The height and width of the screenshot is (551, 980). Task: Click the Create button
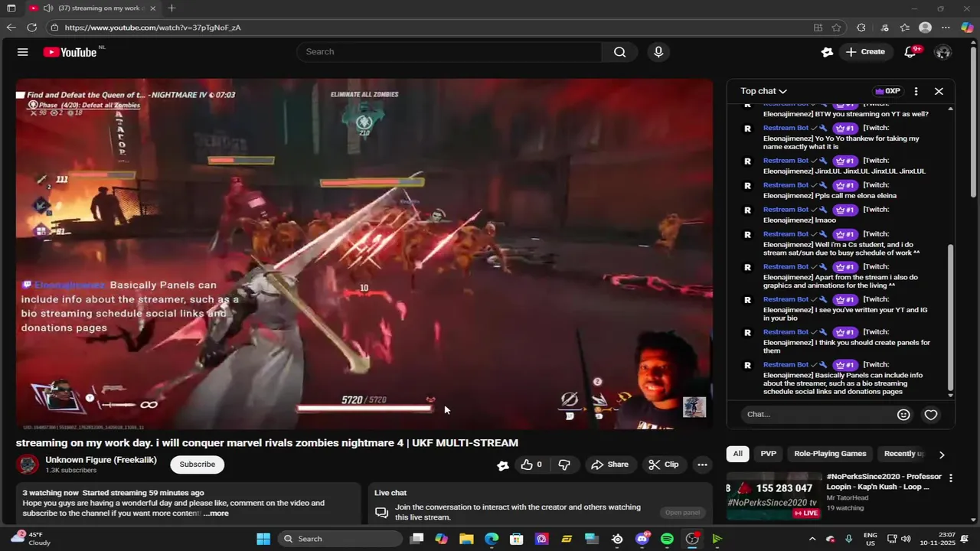[x=865, y=52]
